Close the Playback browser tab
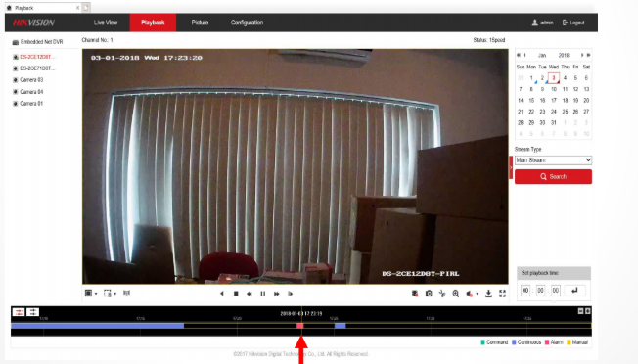 tap(77, 8)
